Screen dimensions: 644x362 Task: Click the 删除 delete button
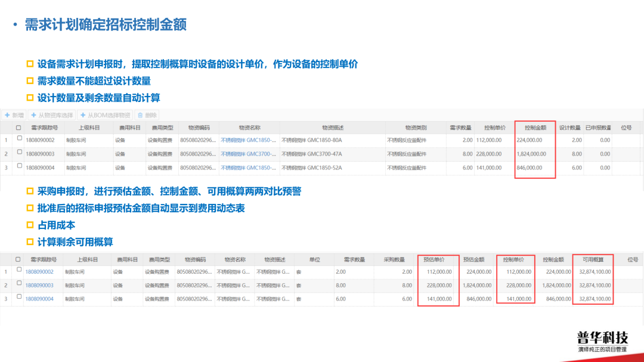[147, 116]
